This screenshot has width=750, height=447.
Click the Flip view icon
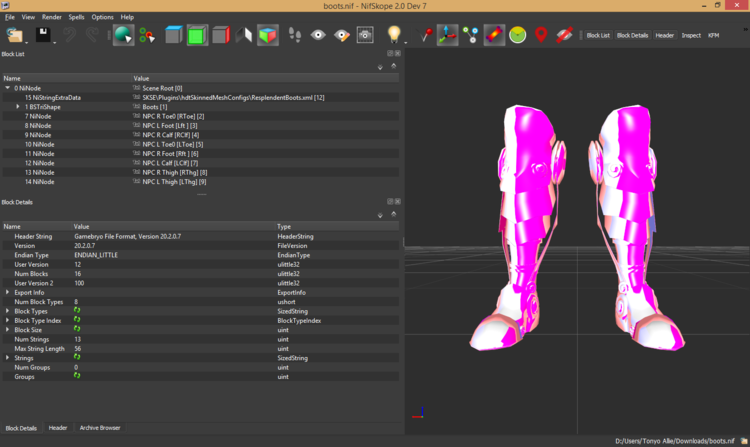click(244, 35)
